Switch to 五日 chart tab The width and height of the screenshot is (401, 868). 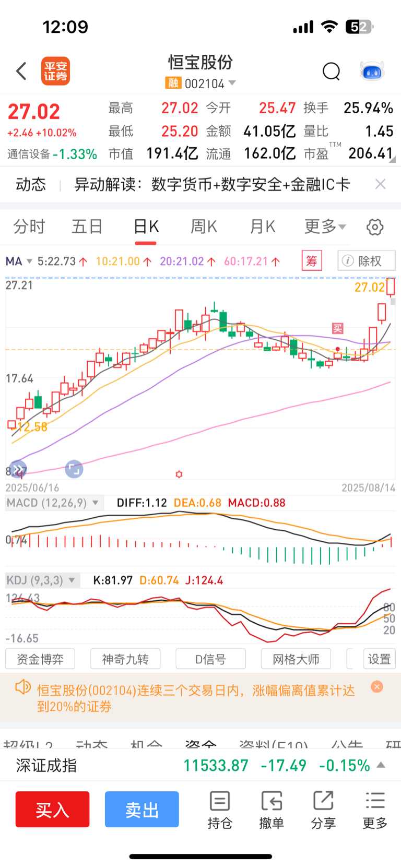click(x=87, y=227)
